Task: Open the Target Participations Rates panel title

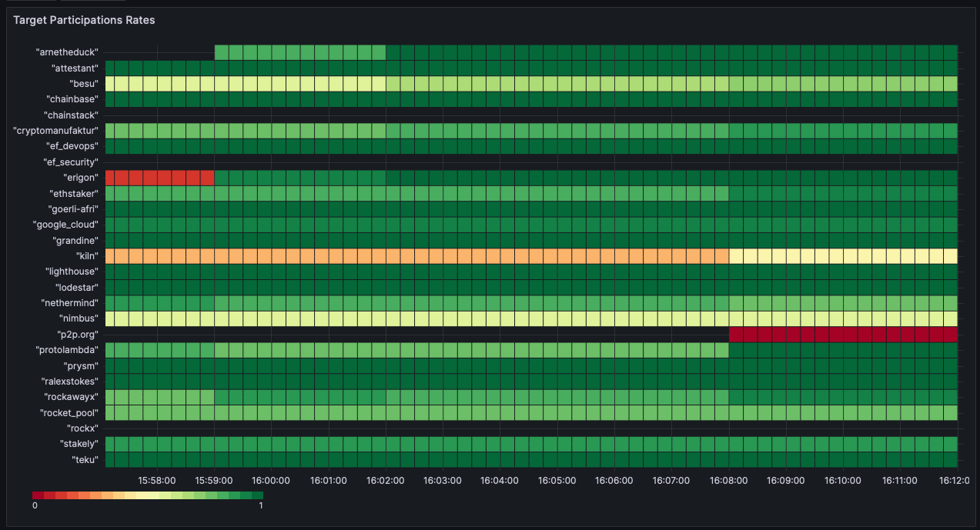Action: pyautogui.click(x=84, y=20)
